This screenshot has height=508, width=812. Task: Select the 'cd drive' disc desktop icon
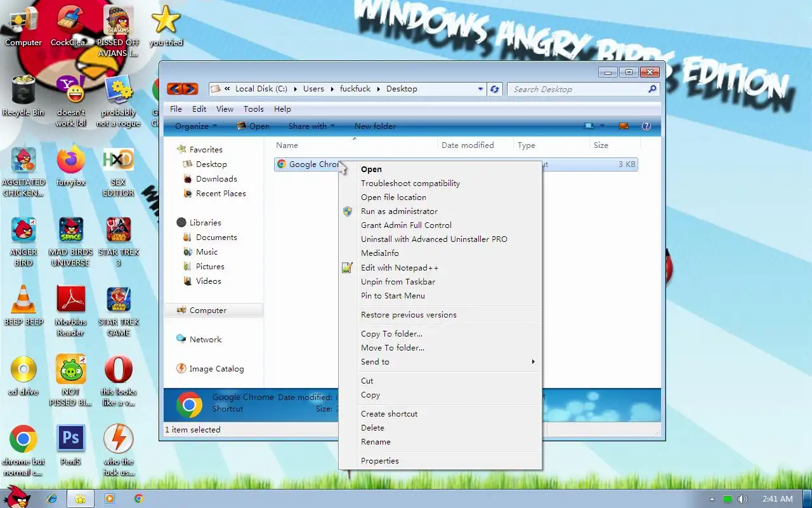point(23,375)
